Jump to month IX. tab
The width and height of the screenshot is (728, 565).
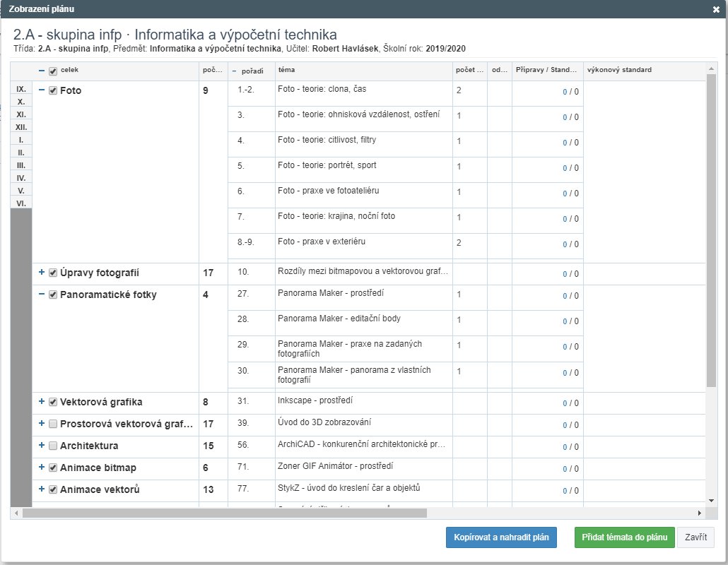pos(21,89)
